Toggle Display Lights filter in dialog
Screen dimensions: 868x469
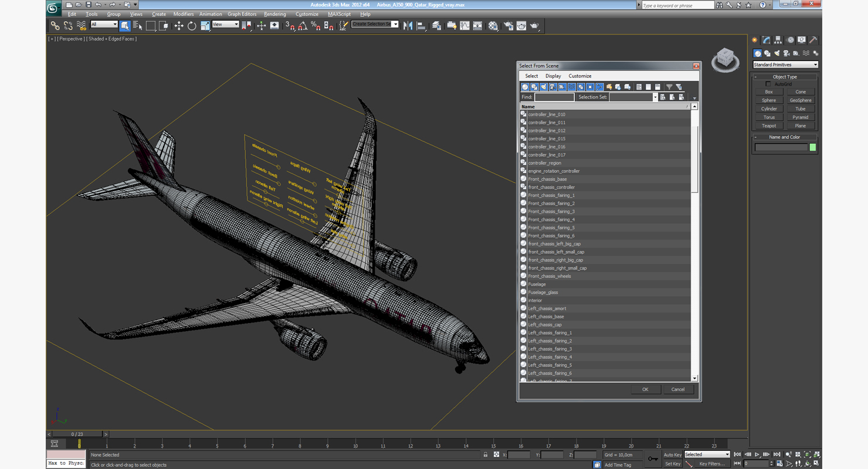[x=544, y=87]
